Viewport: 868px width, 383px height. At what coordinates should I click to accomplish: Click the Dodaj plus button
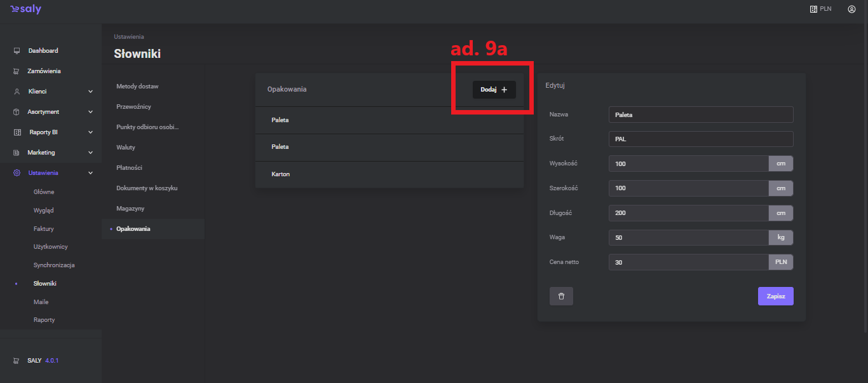click(494, 90)
